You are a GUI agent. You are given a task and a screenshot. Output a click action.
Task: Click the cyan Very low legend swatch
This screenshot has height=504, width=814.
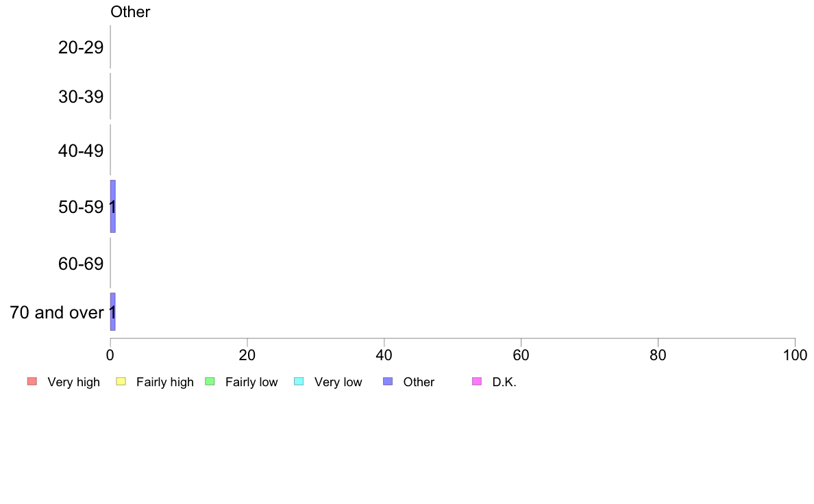[x=299, y=381]
